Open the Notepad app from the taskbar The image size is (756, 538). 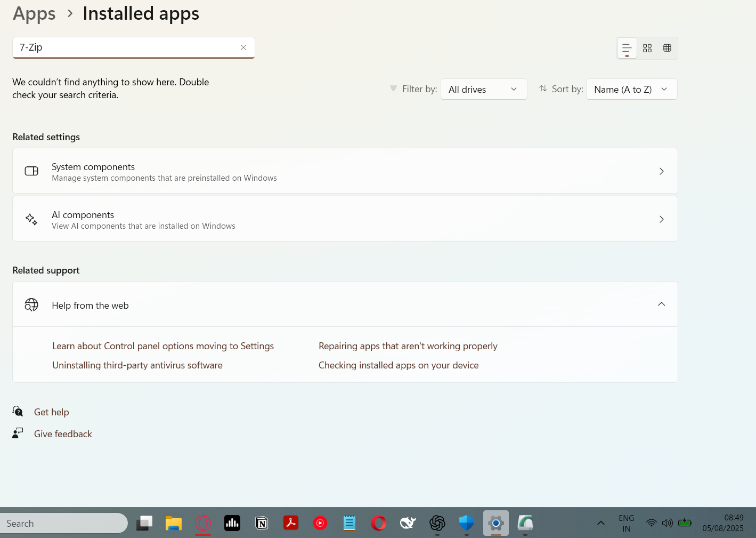pyautogui.click(x=349, y=523)
